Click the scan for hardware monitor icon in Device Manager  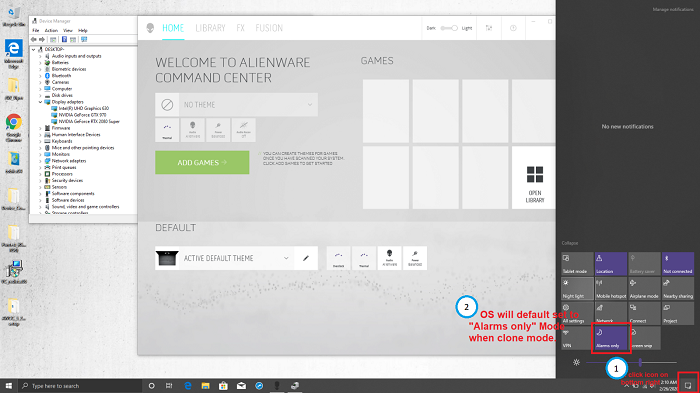pos(84,39)
